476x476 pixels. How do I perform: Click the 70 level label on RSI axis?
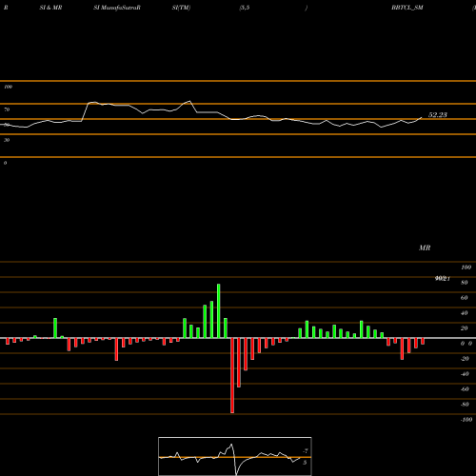(7, 109)
